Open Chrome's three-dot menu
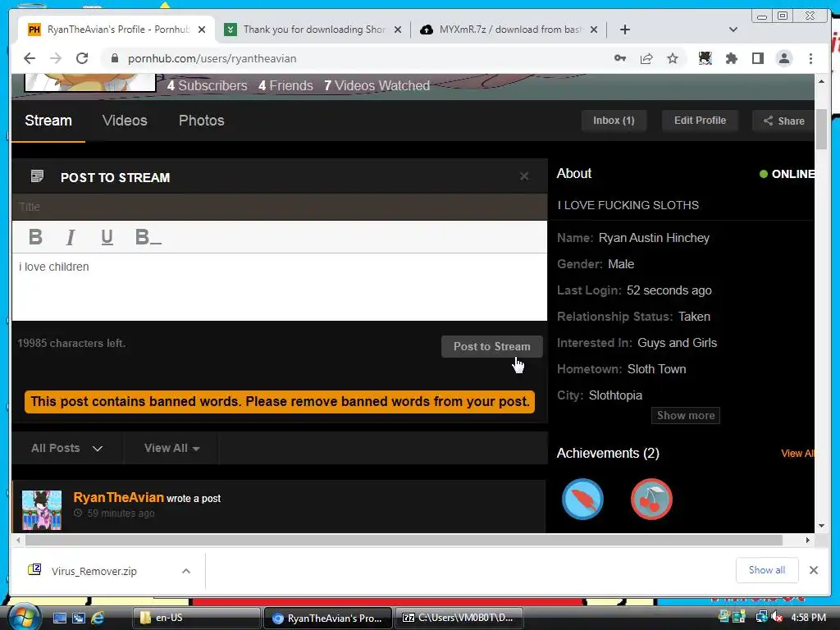840x630 pixels. coord(811,58)
